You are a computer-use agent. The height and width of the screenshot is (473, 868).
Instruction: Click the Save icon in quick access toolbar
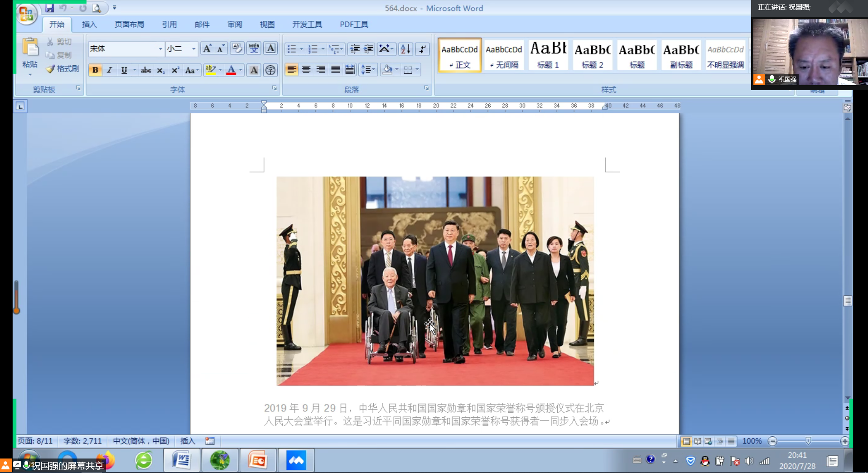pyautogui.click(x=49, y=8)
